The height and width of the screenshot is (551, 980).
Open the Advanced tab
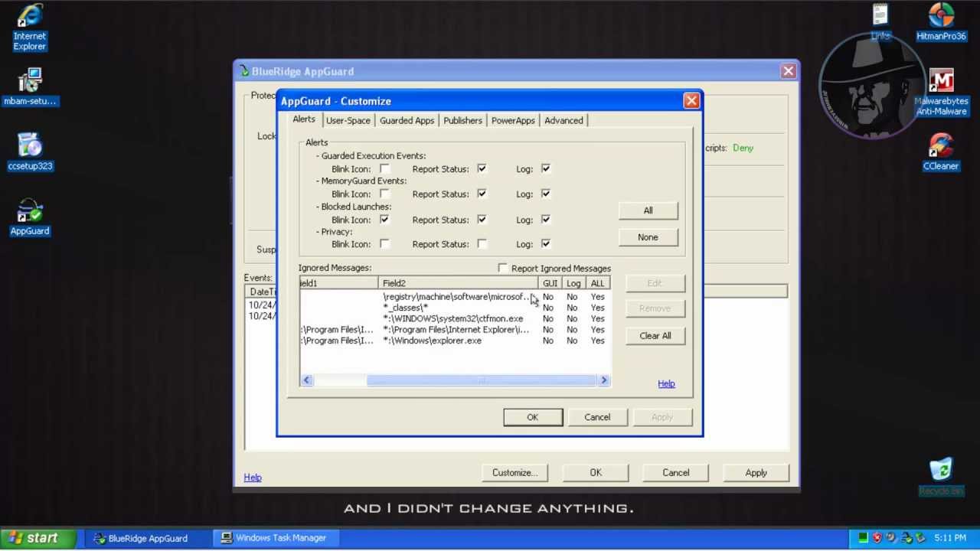563,120
